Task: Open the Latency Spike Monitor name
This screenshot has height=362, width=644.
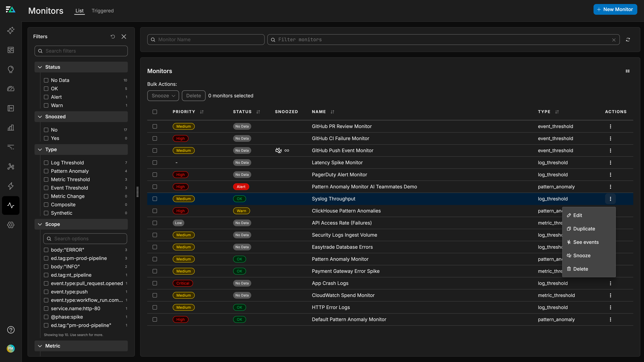Action: click(337, 163)
